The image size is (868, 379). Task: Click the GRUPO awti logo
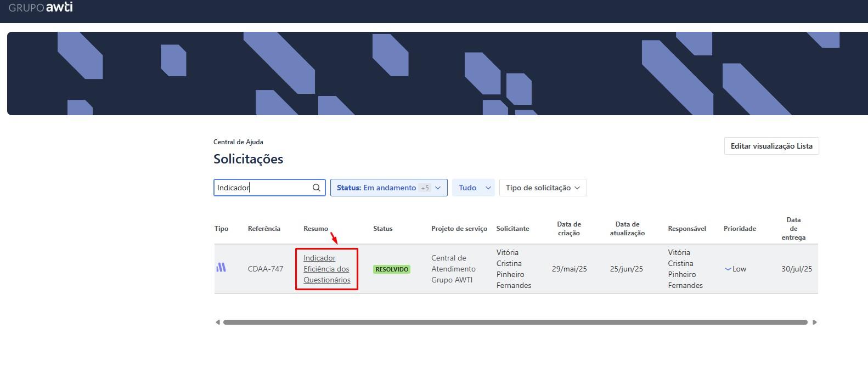[x=41, y=7]
